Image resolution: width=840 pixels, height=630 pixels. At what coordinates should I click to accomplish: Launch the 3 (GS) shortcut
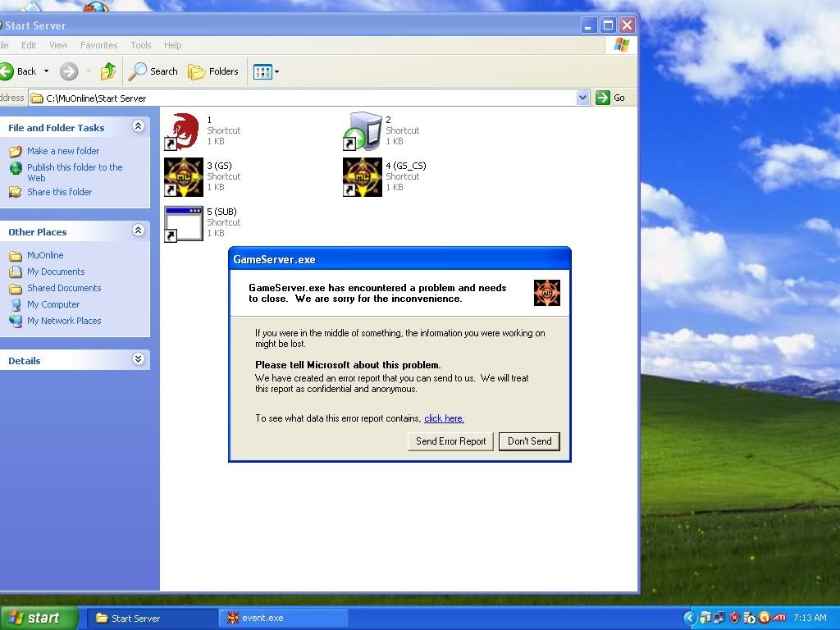[x=184, y=177]
